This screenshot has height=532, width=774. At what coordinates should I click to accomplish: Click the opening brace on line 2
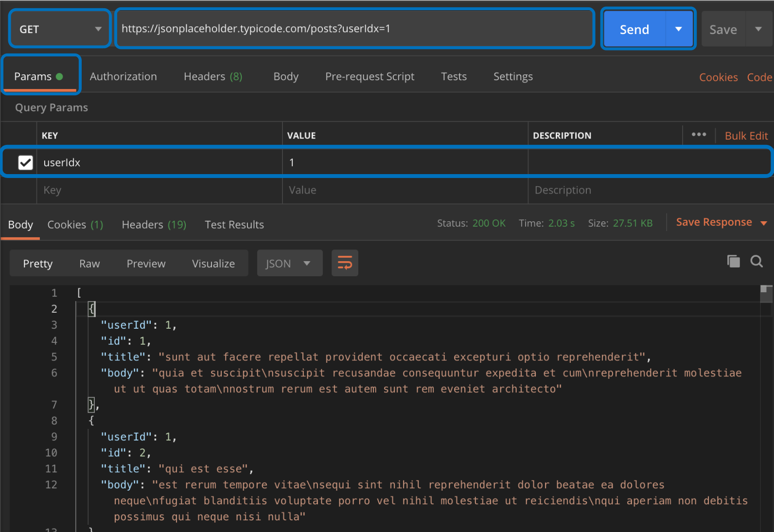[x=91, y=309]
